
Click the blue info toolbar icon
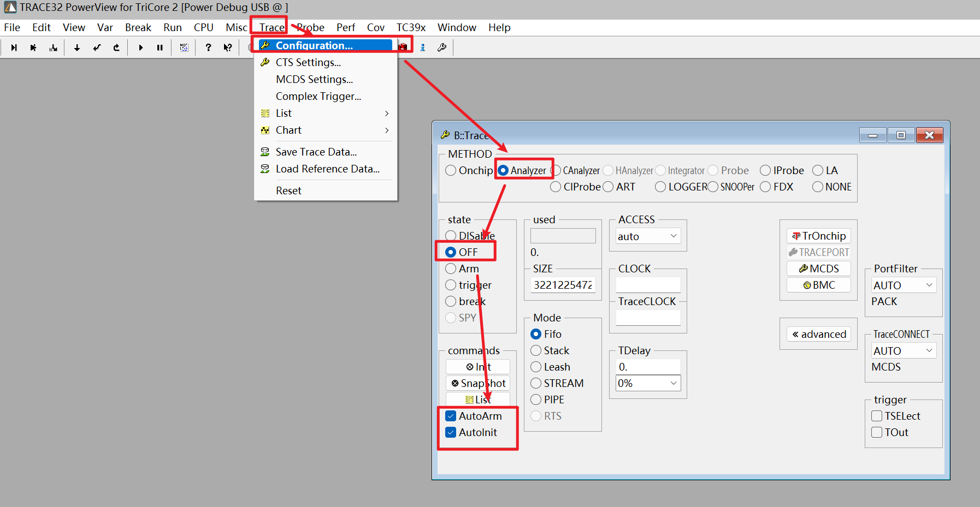(423, 47)
